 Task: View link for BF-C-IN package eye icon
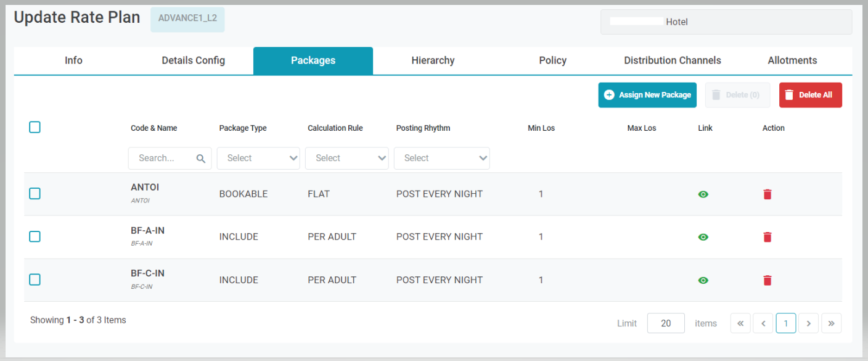tap(703, 280)
